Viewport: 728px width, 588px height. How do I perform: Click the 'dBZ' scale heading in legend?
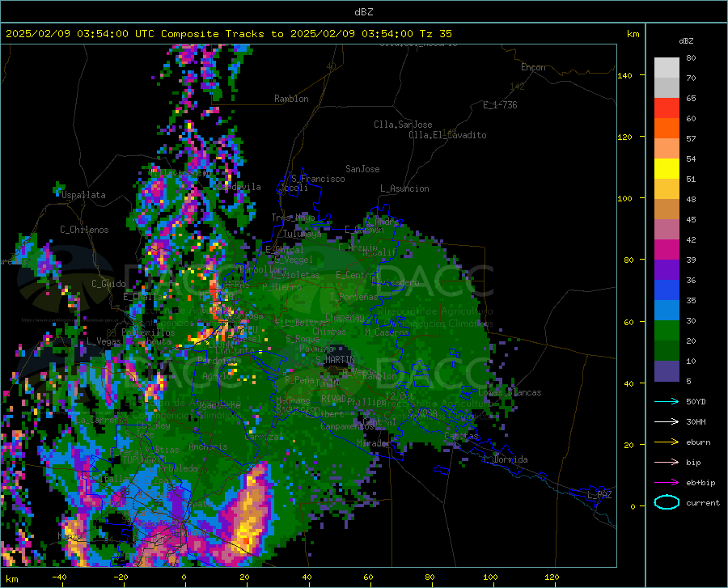[x=686, y=40]
